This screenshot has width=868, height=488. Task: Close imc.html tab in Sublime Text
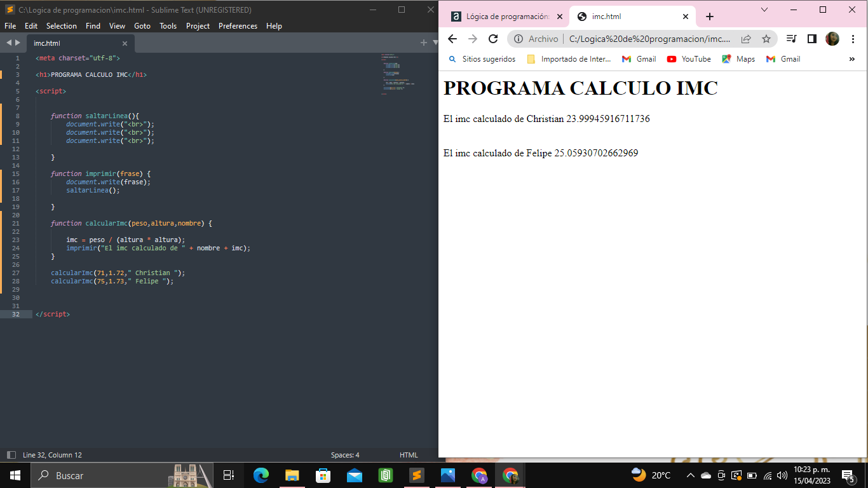125,43
